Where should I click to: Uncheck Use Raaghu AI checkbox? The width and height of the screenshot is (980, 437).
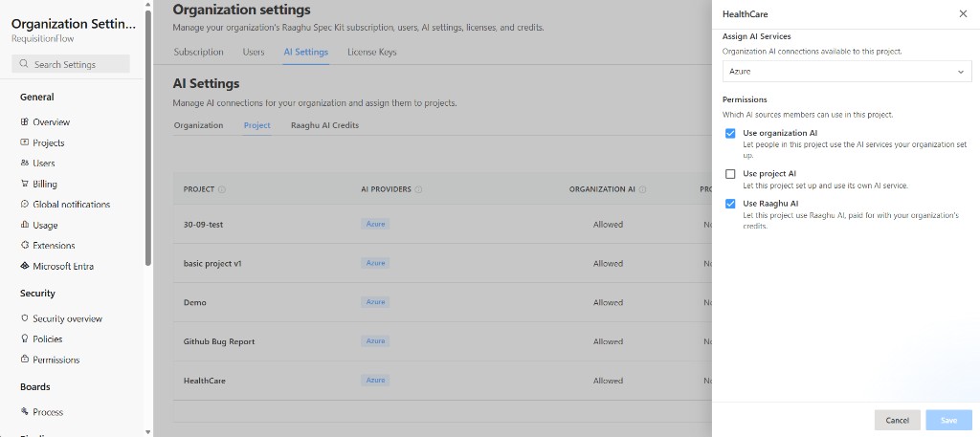730,204
